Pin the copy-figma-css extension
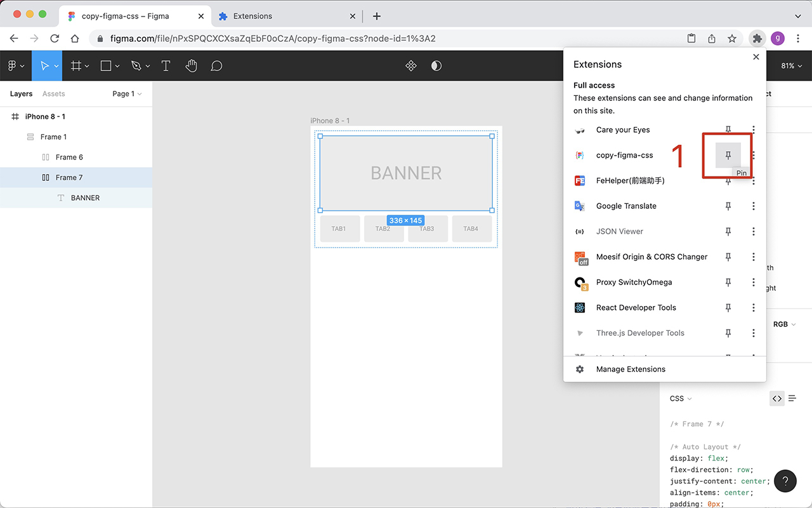The height and width of the screenshot is (508, 812). pos(728,154)
